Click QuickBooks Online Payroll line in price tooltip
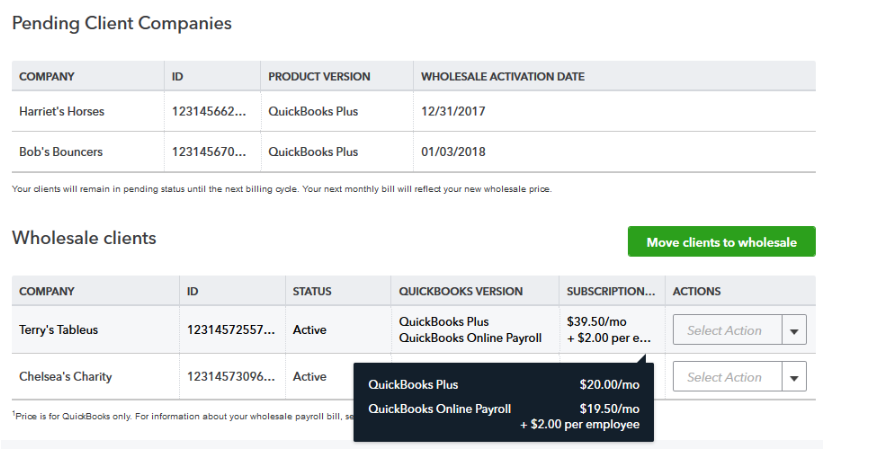Screen dimensions: 875x462 coord(440,409)
